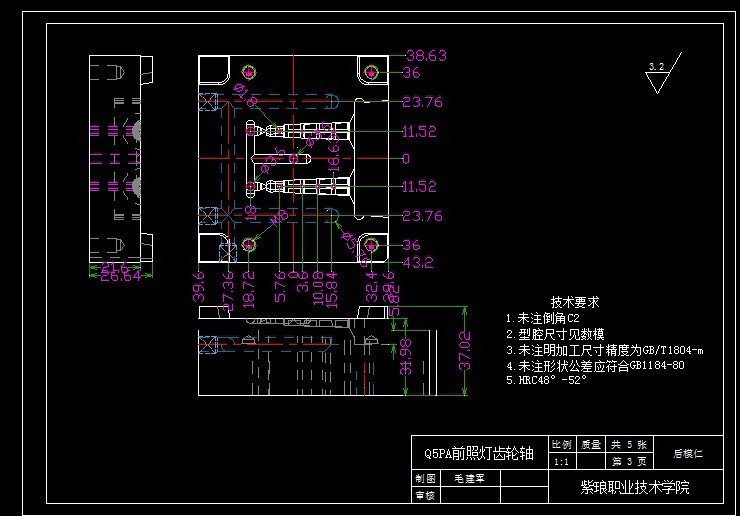Click the 21.6 width dimension
The height and width of the screenshot is (516, 740).
(115, 267)
